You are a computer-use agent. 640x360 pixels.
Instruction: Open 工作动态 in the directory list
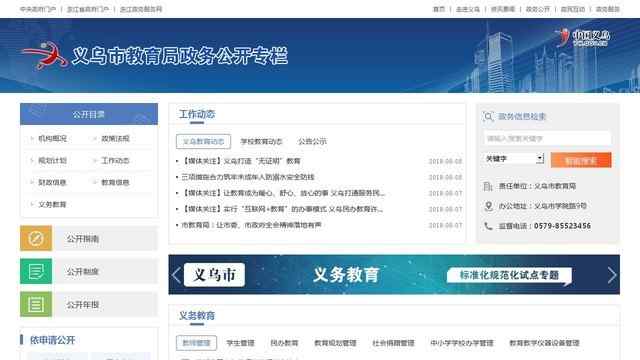coord(115,161)
